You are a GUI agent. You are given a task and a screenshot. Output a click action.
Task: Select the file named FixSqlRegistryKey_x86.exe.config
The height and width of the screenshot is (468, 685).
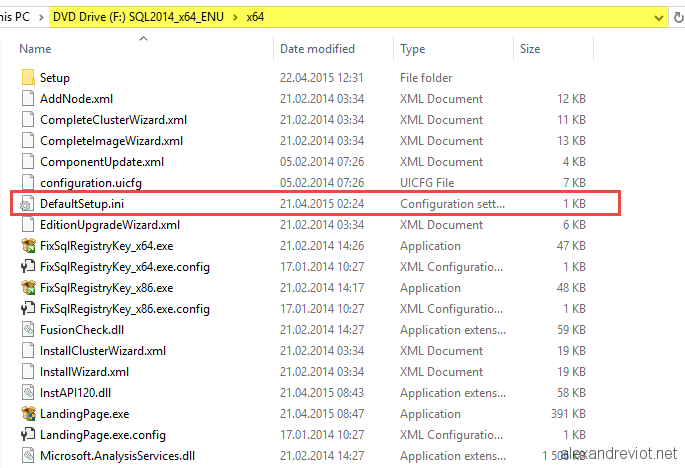pyautogui.click(x=125, y=309)
